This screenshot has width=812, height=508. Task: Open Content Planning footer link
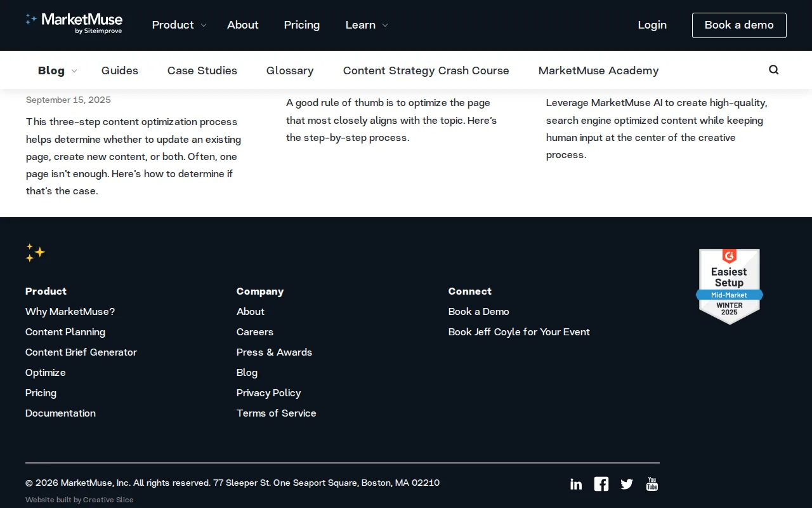tap(65, 331)
